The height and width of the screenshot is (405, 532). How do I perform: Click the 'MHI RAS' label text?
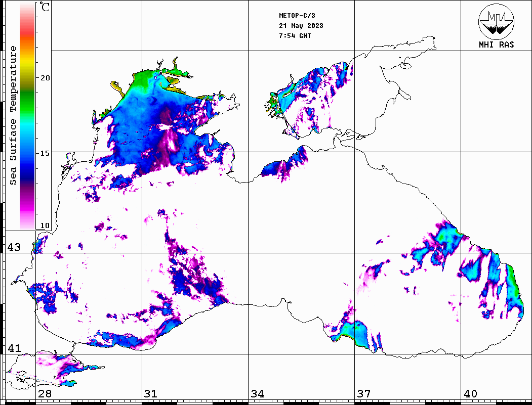496,44
